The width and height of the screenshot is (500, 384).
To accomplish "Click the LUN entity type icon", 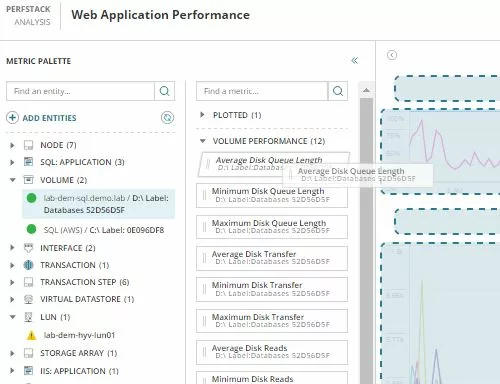I will (29, 317).
